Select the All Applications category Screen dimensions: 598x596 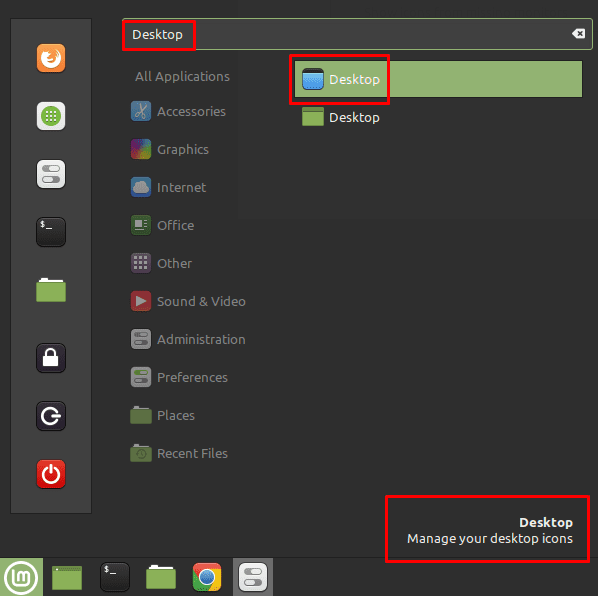182,76
